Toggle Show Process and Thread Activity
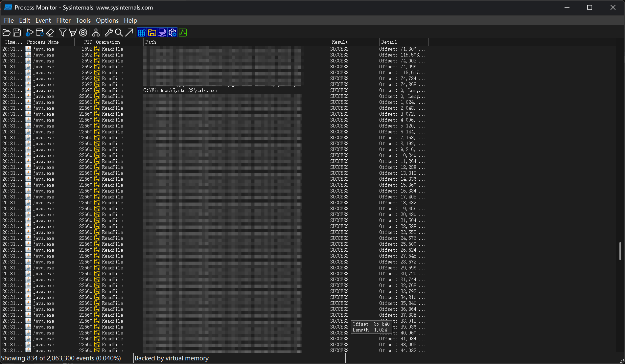This screenshot has width=625, height=364. [173, 33]
